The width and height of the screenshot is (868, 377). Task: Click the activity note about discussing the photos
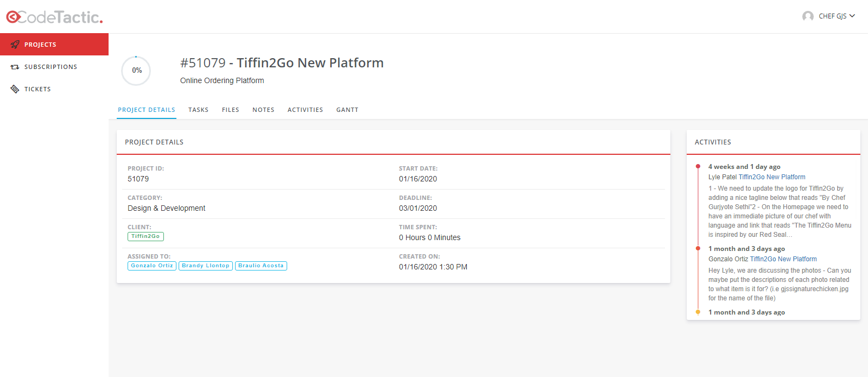[780, 284]
